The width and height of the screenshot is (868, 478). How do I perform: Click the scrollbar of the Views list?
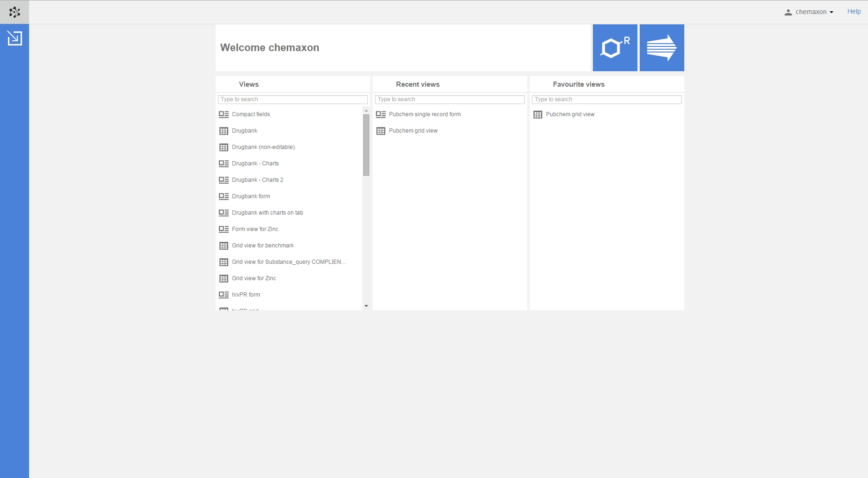click(x=366, y=141)
